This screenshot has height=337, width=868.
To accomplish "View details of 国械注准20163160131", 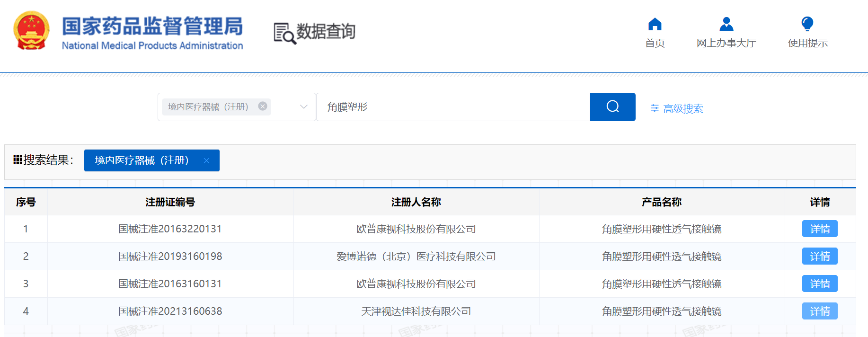I will point(819,284).
